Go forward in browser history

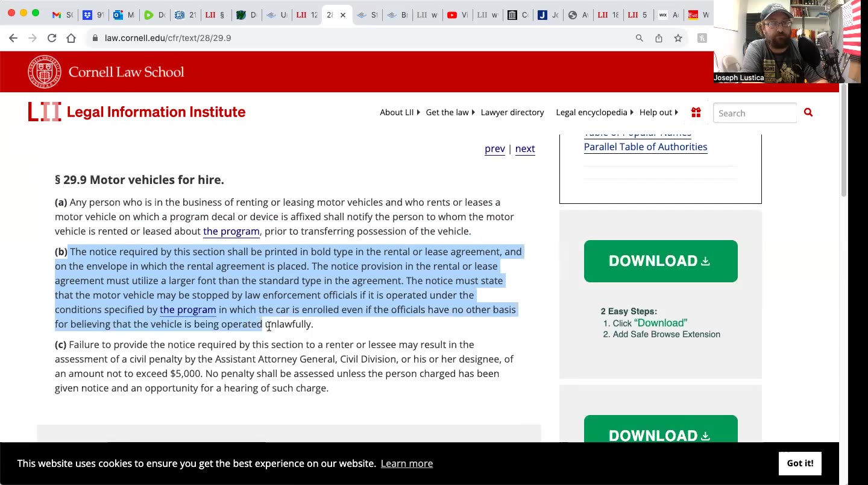pyautogui.click(x=33, y=38)
